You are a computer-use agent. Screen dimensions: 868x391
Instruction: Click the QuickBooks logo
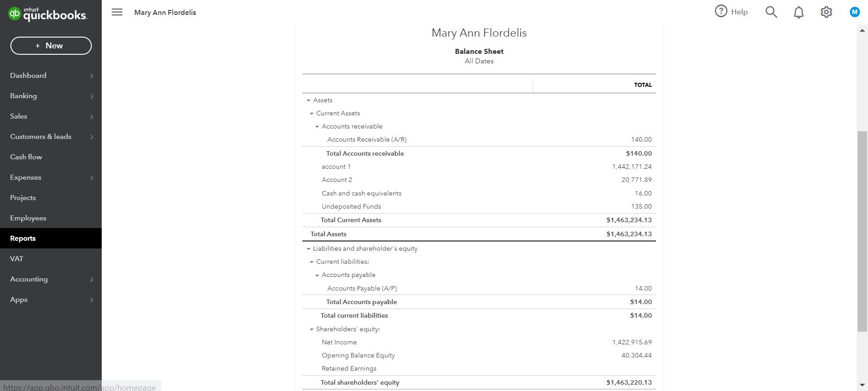pos(47,14)
